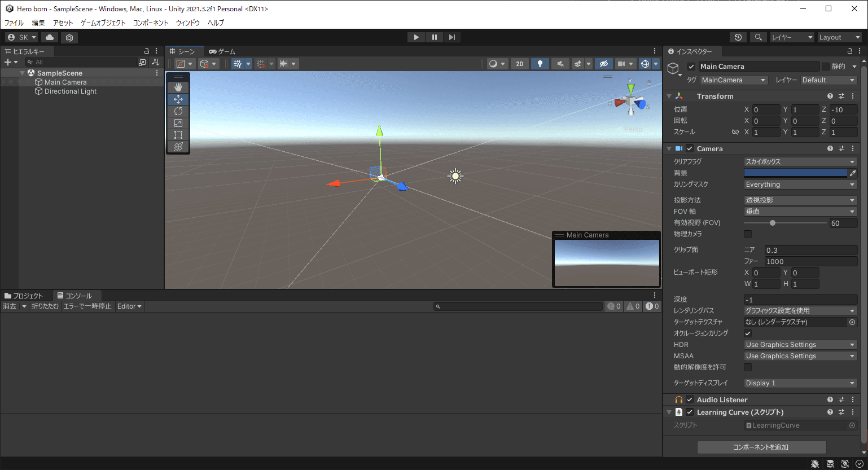
Task: Click the background color eyedropper
Action: pyautogui.click(x=853, y=173)
